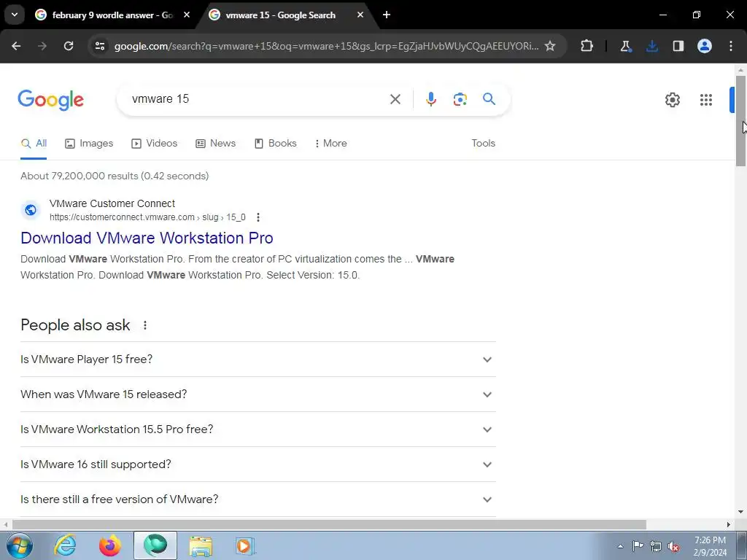Show hidden system tray icons
This screenshot has height=560, width=747.
coord(620,546)
